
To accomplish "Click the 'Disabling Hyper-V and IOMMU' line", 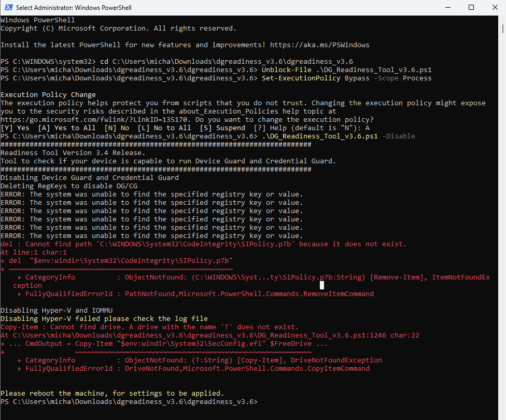I will tap(57, 310).
